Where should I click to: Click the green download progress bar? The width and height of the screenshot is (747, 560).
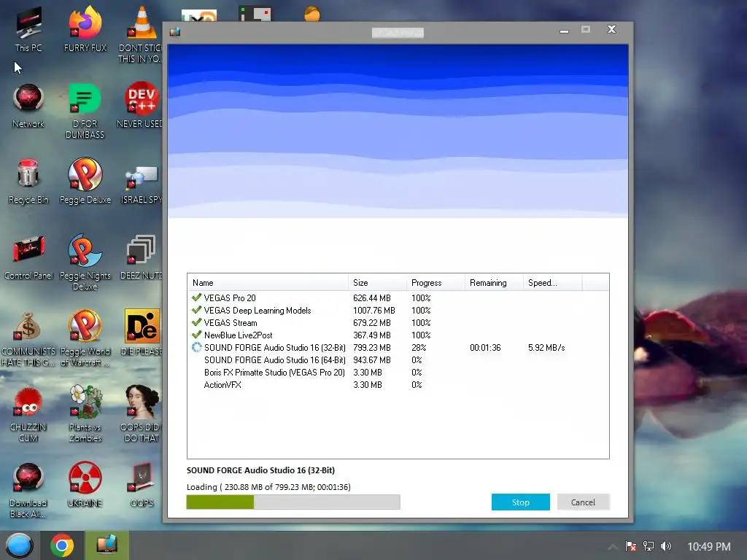click(293, 502)
